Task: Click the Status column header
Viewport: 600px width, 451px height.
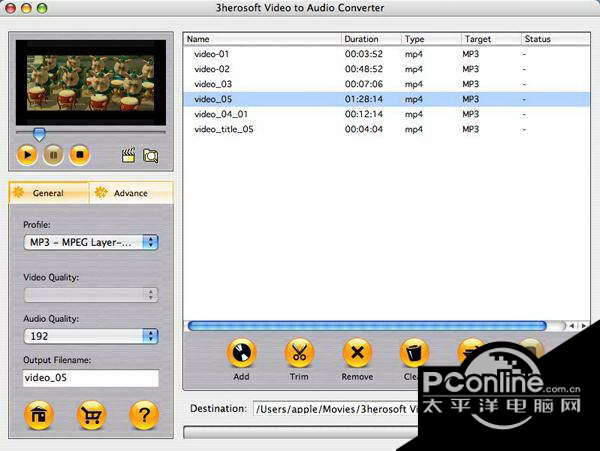Action: (x=556, y=39)
